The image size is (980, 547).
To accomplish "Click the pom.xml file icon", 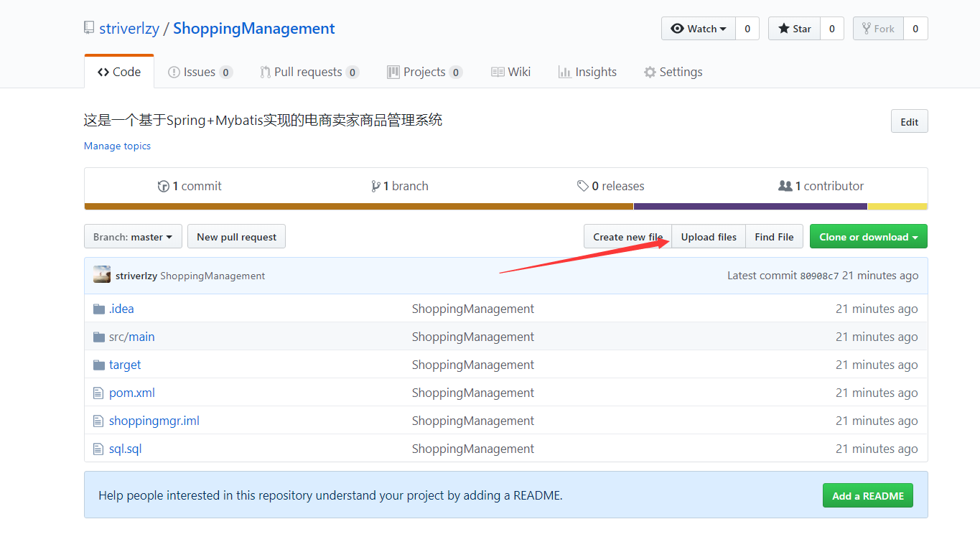I will 98,393.
